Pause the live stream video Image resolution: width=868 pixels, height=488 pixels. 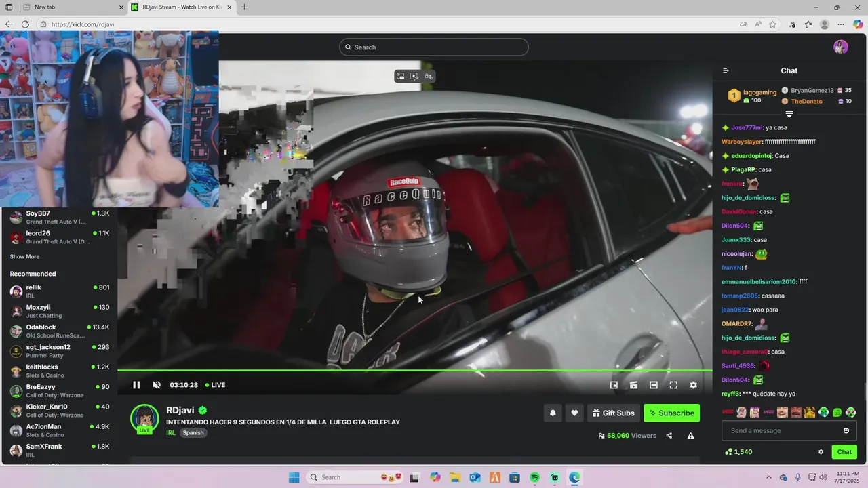point(136,385)
